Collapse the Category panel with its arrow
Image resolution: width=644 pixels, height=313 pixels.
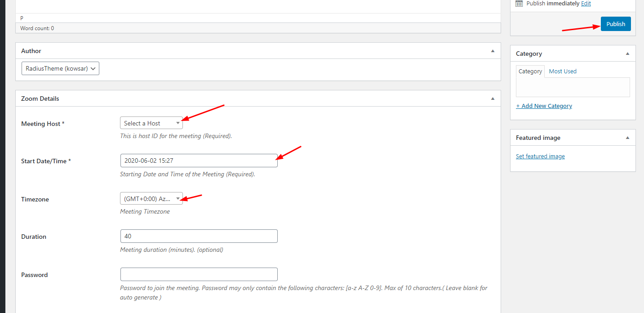[x=627, y=54]
